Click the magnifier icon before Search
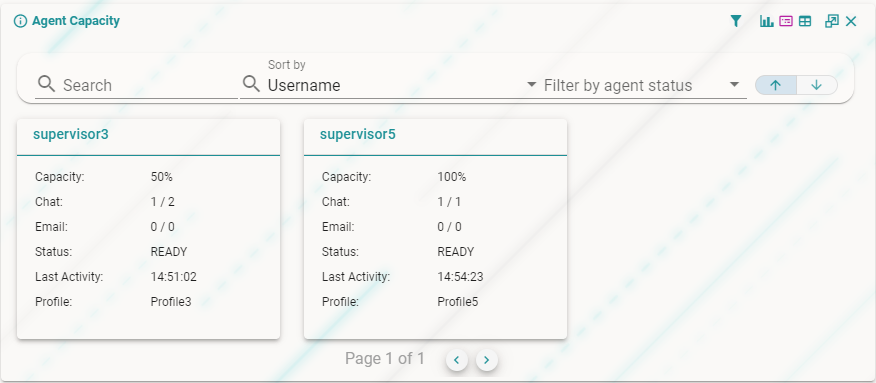The image size is (876, 383). click(46, 84)
